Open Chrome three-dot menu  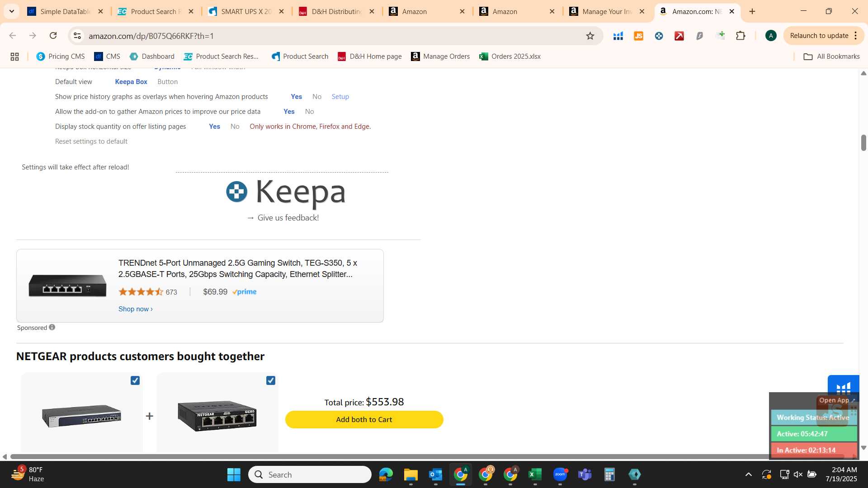pos(856,36)
